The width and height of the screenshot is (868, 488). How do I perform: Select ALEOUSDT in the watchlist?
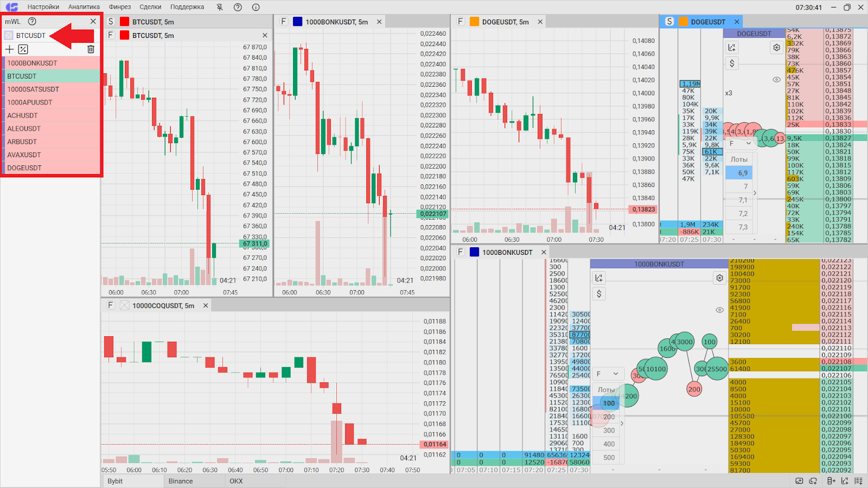tap(52, 129)
